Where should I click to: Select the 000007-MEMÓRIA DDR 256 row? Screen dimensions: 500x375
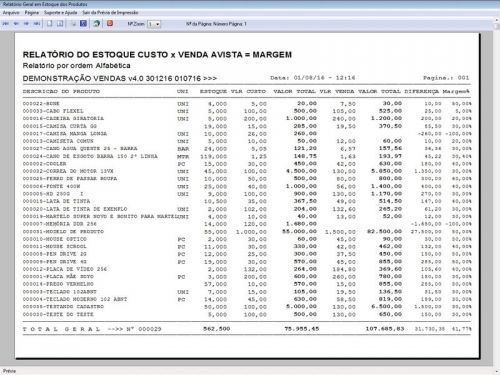point(247,224)
